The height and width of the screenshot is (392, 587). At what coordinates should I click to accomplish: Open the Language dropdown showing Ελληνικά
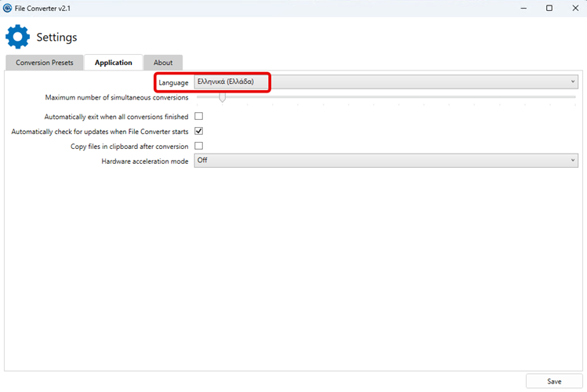click(384, 82)
